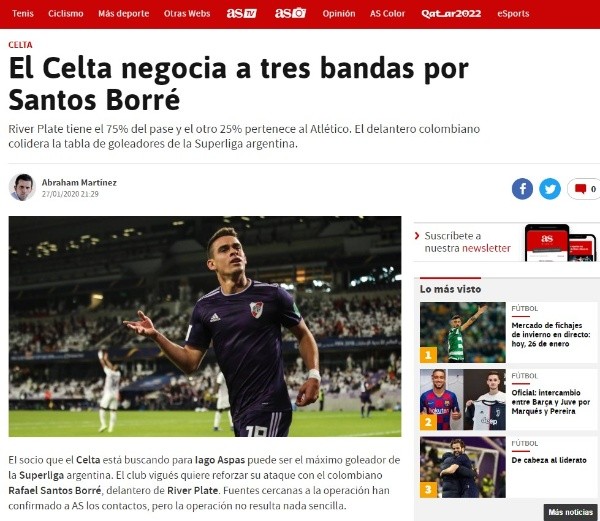This screenshot has width=600, height=521.
Task: Open the eSports section
Action: pyautogui.click(x=513, y=14)
